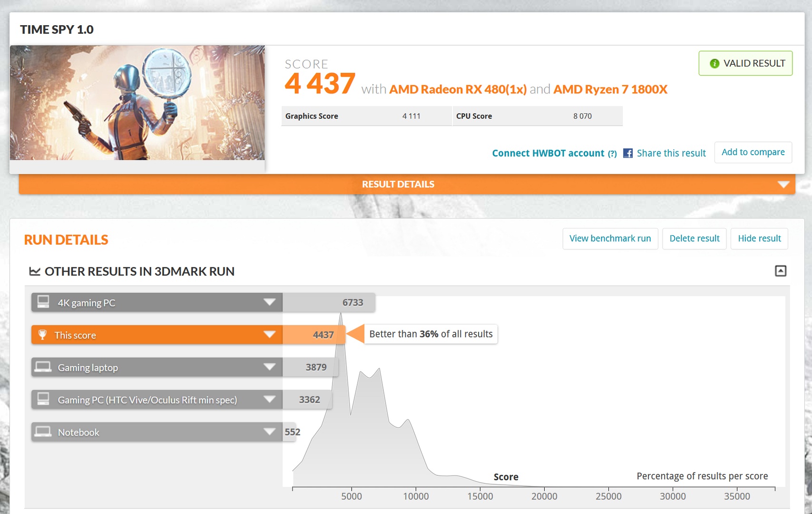Click the Valid Result button
Screen dimensions: 812x514
click(745, 63)
